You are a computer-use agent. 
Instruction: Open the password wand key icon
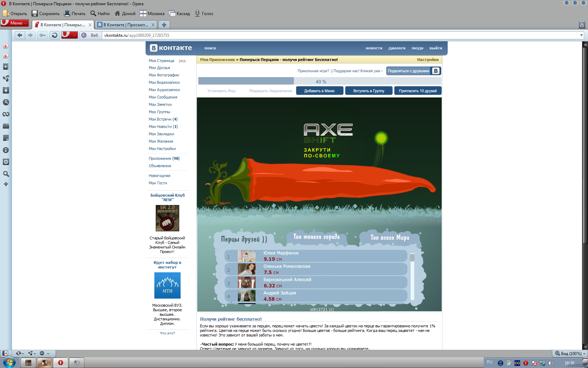(x=42, y=35)
